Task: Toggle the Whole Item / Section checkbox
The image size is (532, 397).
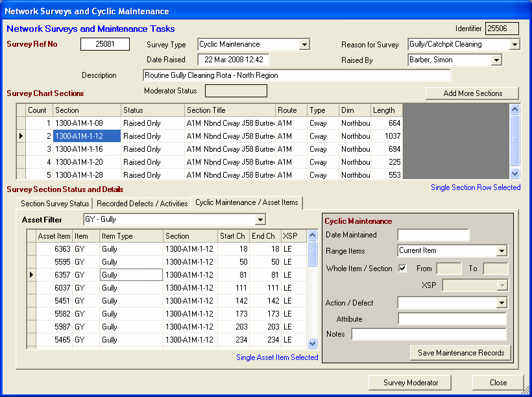Action: [x=403, y=268]
